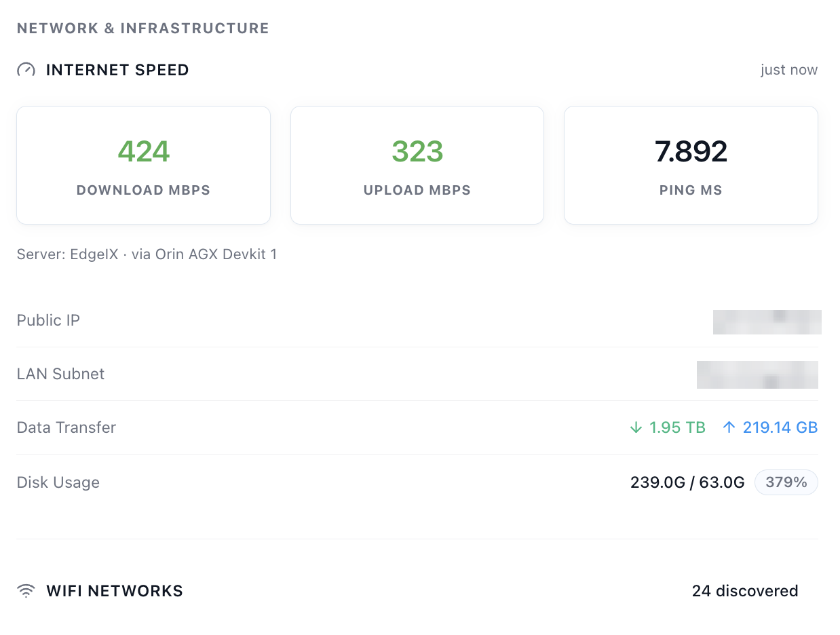Click the blurred Public IP value

coord(767,322)
